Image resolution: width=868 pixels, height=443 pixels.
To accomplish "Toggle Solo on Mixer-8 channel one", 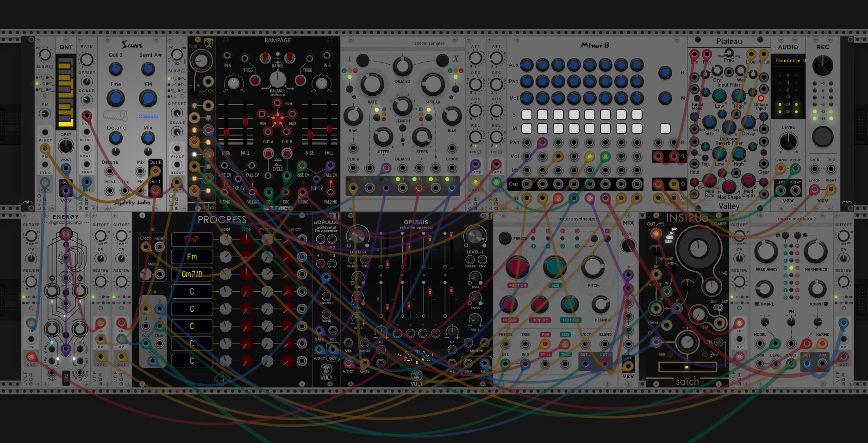I will pyautogui.click(x=526, y=114).
